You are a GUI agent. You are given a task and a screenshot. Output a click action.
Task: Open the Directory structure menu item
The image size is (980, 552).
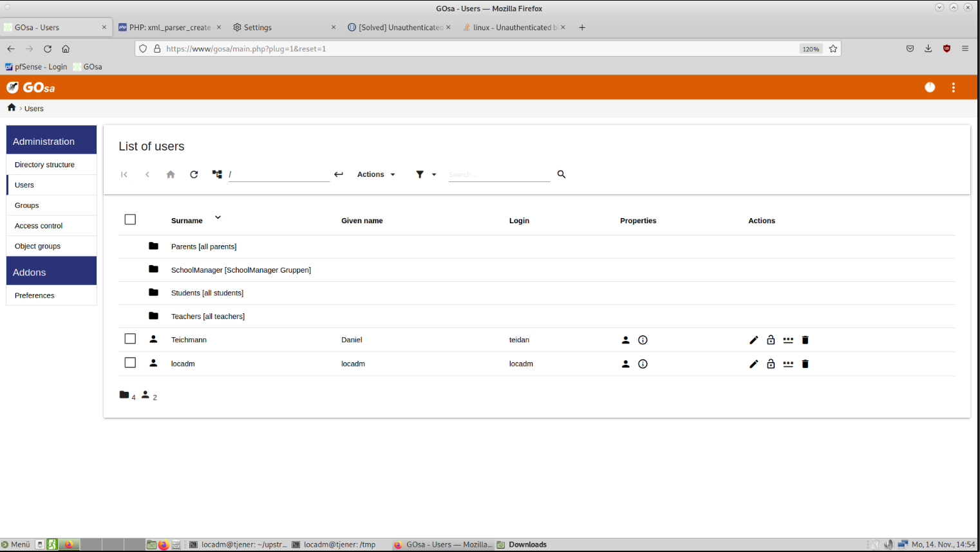52,165
